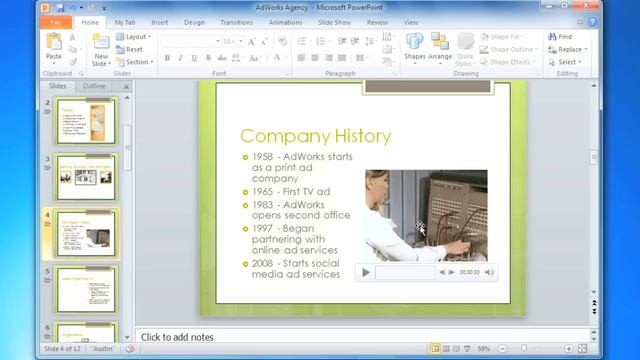Close the slides pane
Image resolution: width=640 pixels, height=360 pixels.
pos(126,87)
